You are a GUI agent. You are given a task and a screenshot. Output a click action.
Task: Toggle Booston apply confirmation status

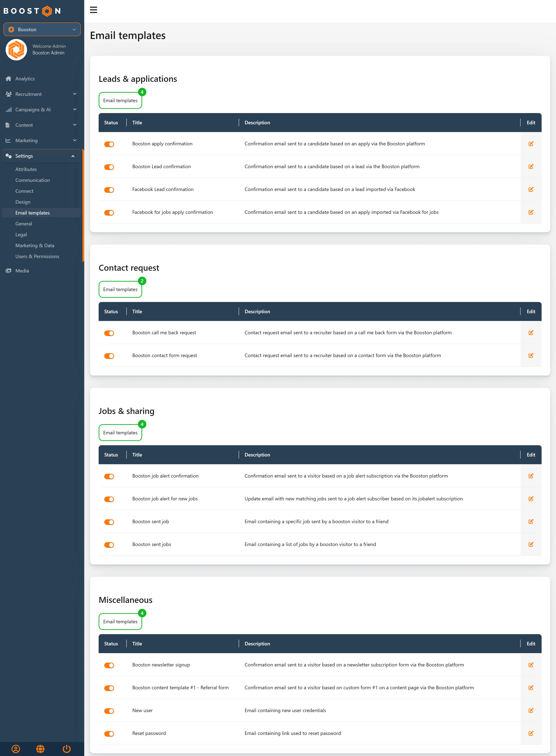109,144
